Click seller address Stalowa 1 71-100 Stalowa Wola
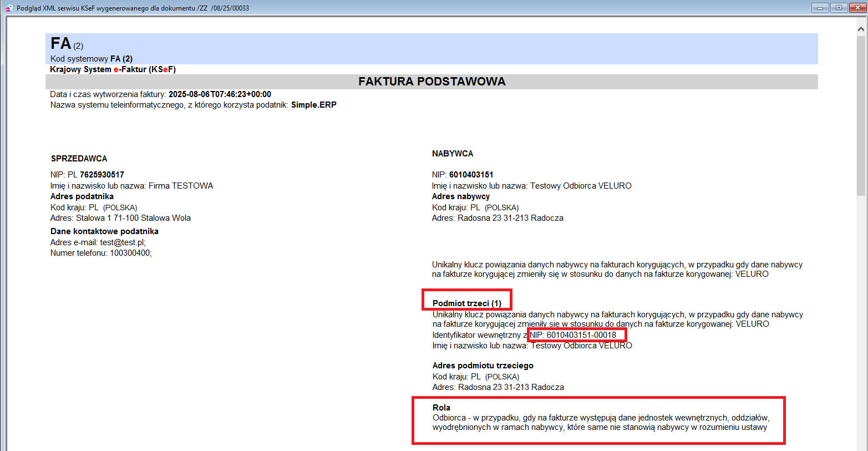Image resolution: width=868 pixels, height=451 pixels. (133, 218)
